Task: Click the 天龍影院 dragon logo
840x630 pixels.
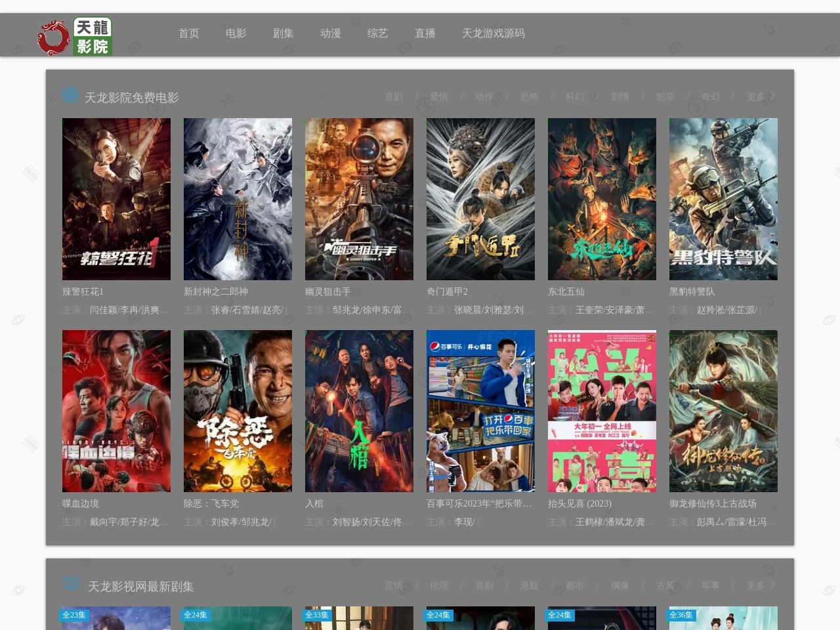Action: [74, 36]
